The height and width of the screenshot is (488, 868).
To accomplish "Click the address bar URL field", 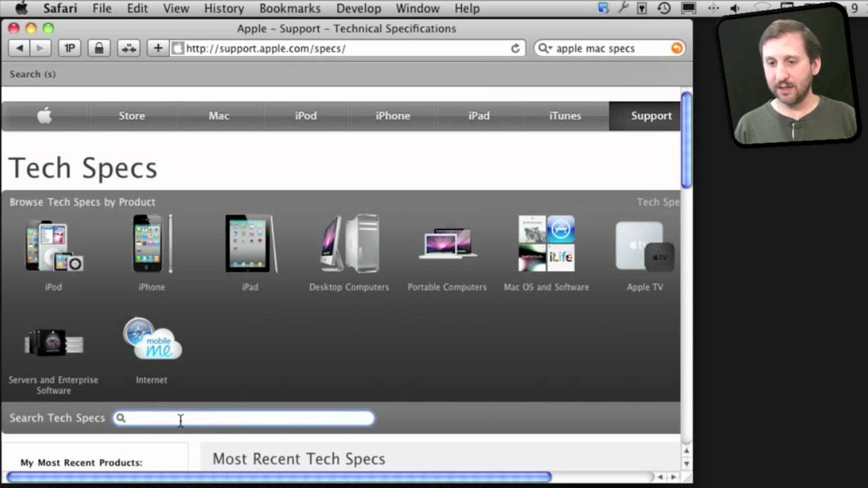I will pos(346,48).
